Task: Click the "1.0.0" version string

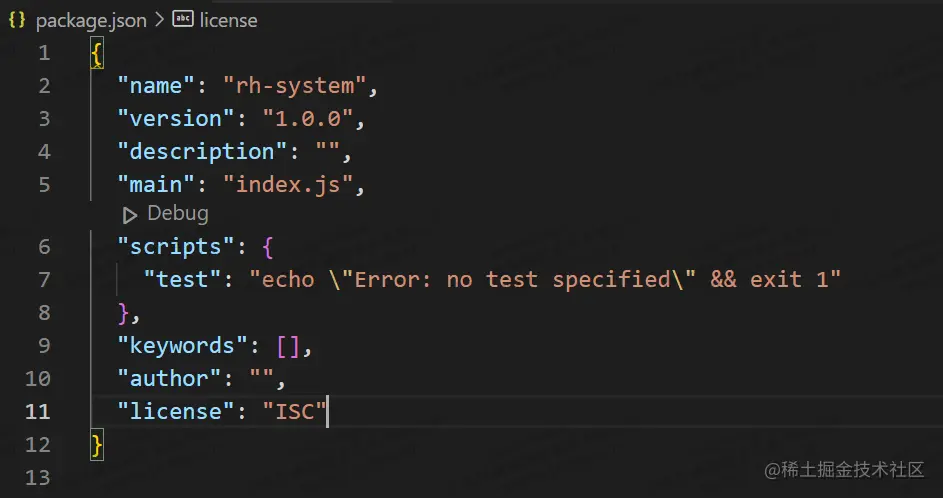Action: [309, 118]
